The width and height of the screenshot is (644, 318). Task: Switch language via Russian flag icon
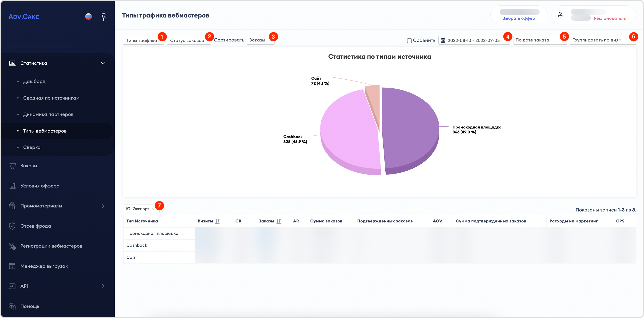(88, 17)
